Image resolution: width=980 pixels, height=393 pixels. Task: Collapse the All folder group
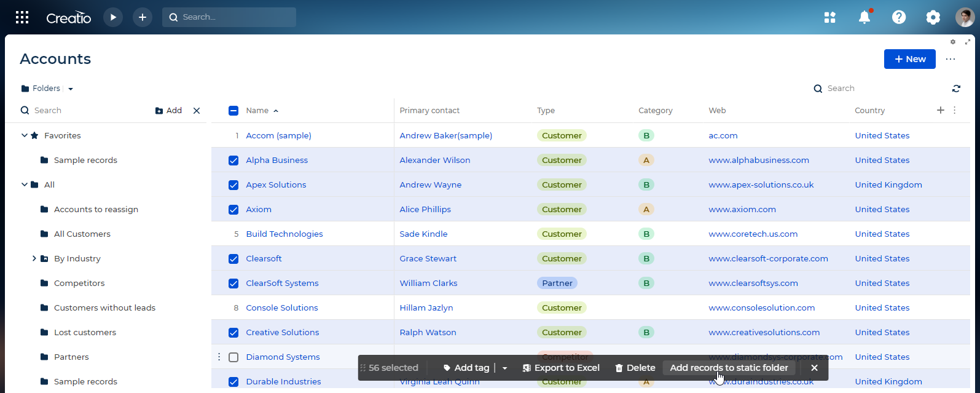click(x=25, y=185)
